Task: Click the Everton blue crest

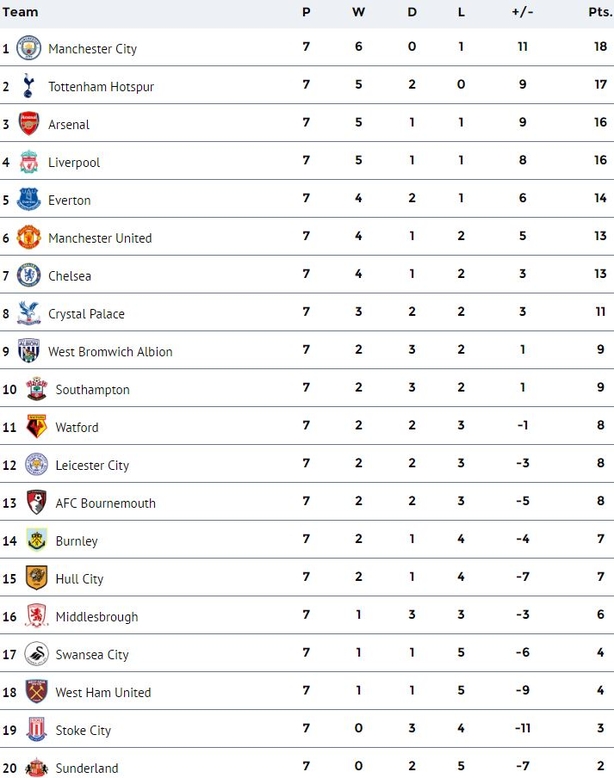Action: tap(29, 199)
